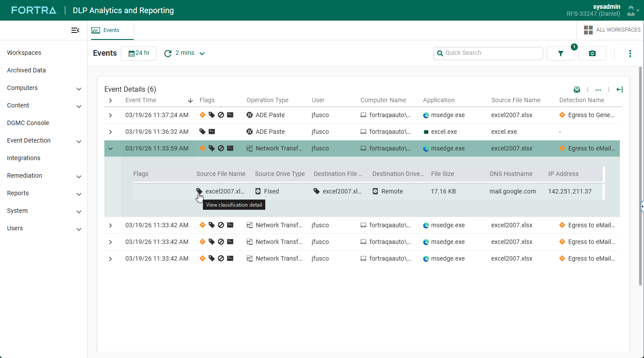Click the tag flag in 11:36:32 row
Image resolution: width=644 pixels, height=358 pixels.
click(202, 132)
